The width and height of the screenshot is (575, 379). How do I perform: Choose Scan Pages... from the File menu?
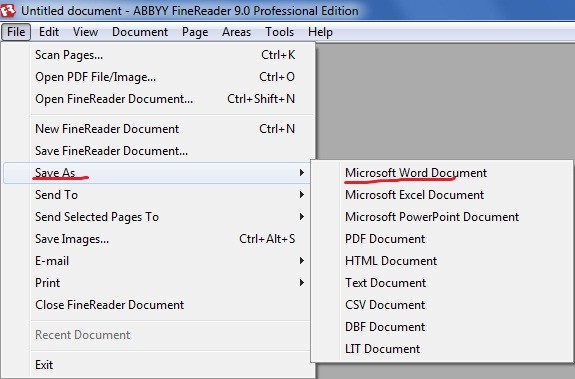click(x=159, y=55)
